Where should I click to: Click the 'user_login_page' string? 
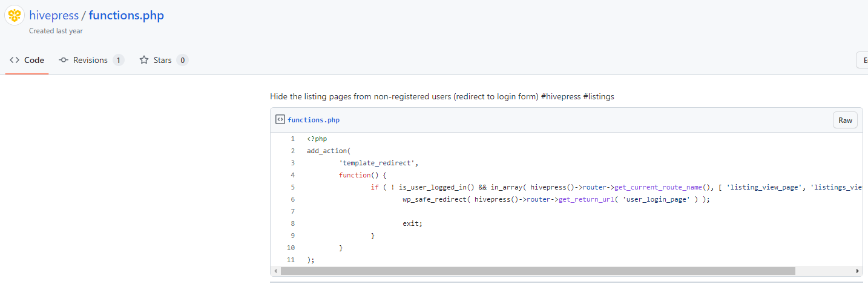click(656, 199)
